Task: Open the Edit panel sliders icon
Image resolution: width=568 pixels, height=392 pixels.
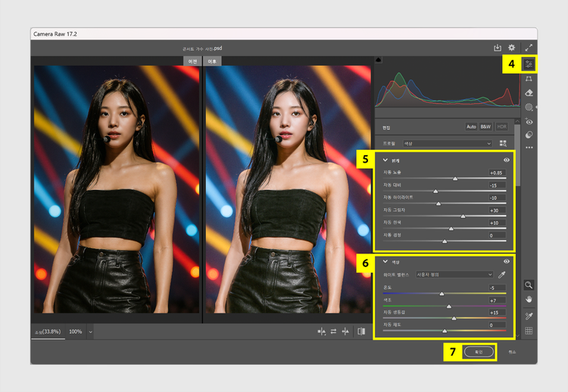Action: [x=529, y=64]
